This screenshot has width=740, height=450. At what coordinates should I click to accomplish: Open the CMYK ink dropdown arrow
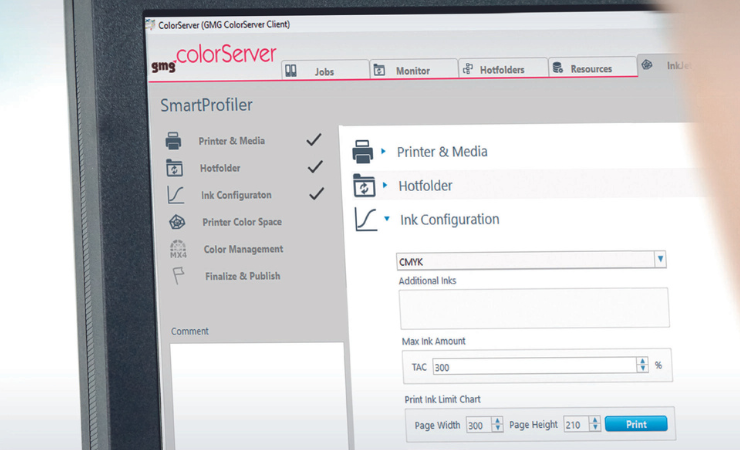coord(660,259)
